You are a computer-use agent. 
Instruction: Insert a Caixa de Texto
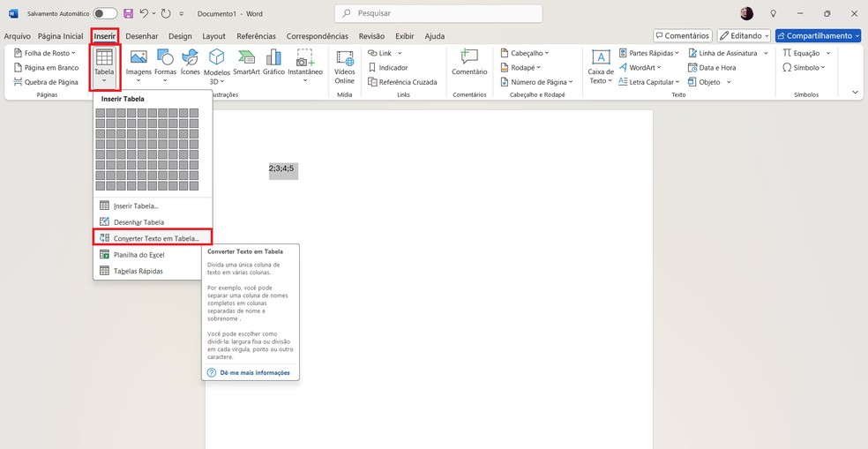pos(601,66)
